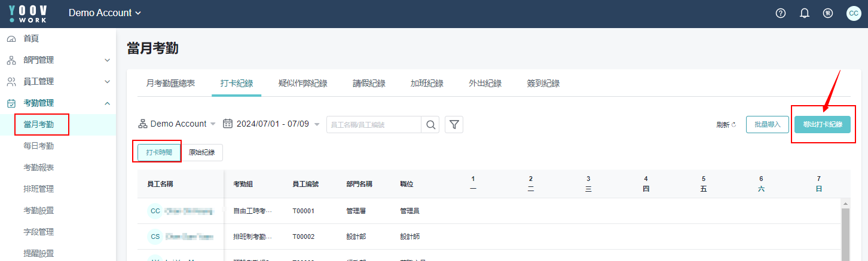Viewport: 868px width, 261px height.
Task: Switch to the 請假紀錄 tab
Action: point(369,83)
